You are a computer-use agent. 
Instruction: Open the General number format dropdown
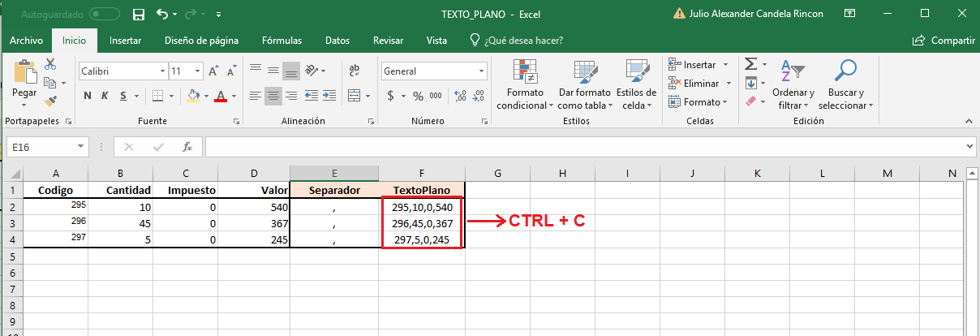click(x=481, y=71)
